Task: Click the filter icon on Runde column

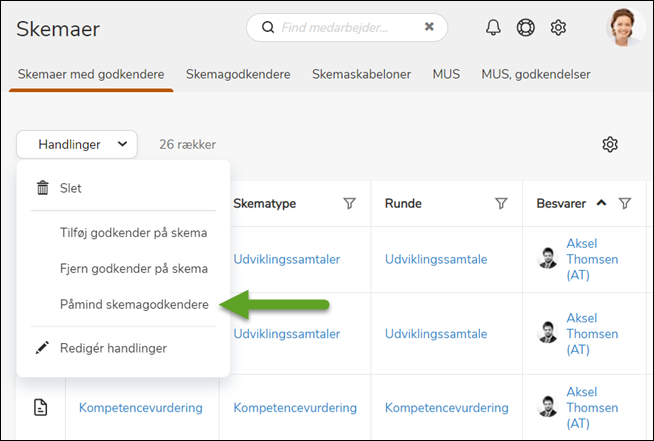Action: [x=501, y=204]
